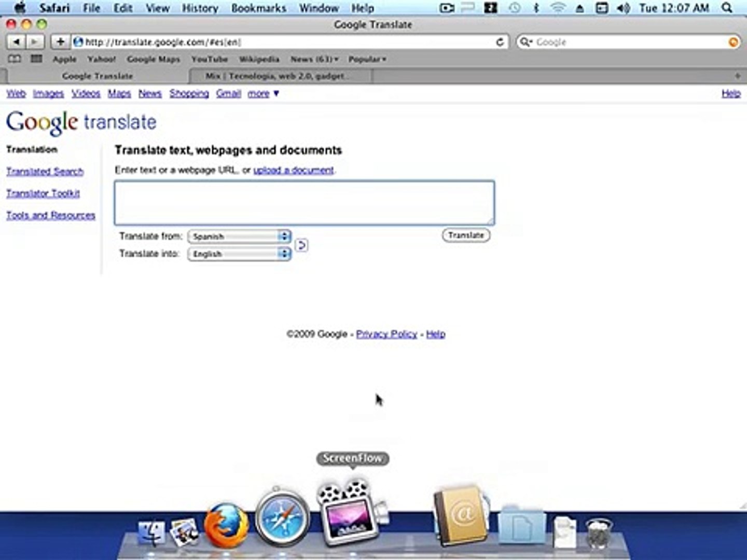Open the Tools and Resources link

pyautogui.click(x=51, y=215)
